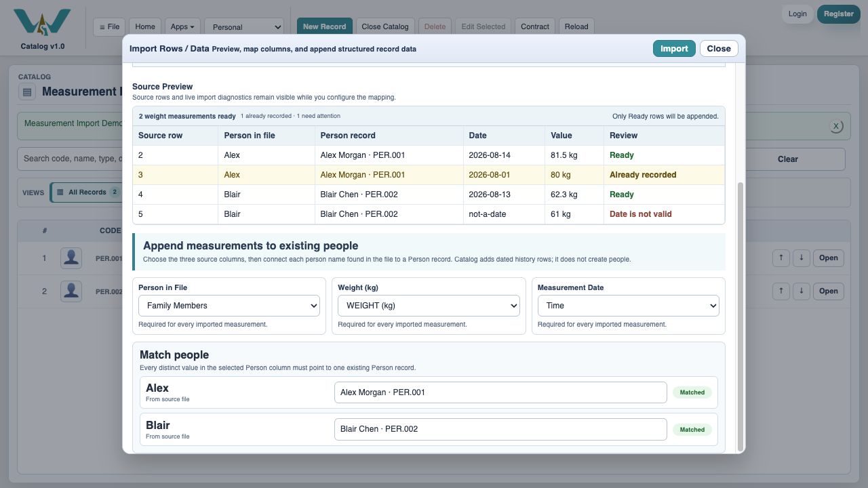Click the Login button
The width and height of the screenshot is (868, 488).
point(797,14)
